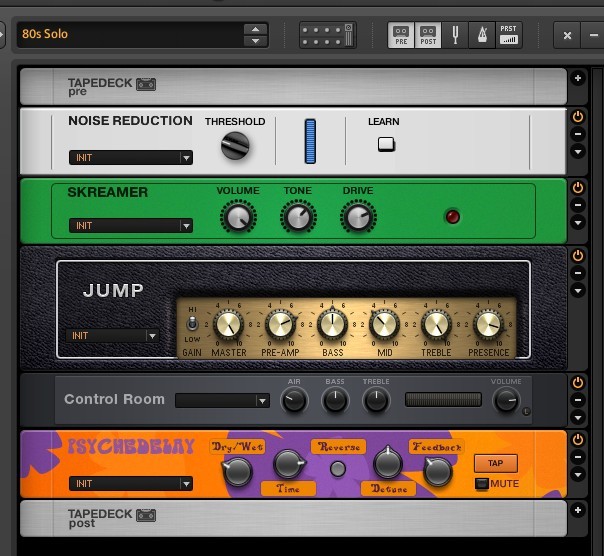Click the Psychedelay Dry/Wet knob
The width and height of the screenshot is (604, 556).
[x=237, y=472]
